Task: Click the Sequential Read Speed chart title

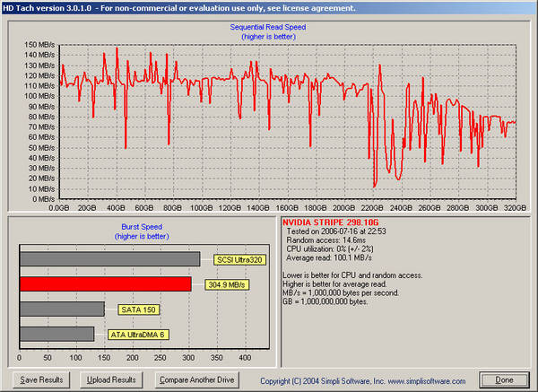Action: (268, 27)
